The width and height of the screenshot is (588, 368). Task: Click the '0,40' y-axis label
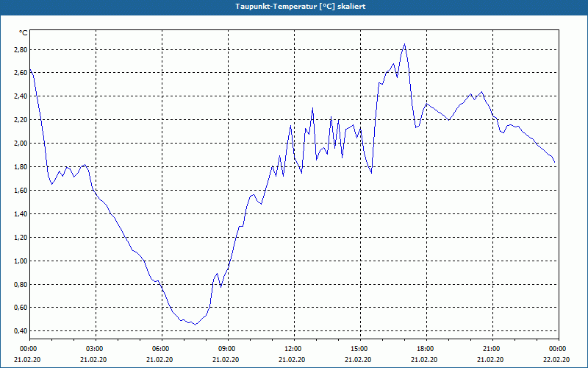21,330
